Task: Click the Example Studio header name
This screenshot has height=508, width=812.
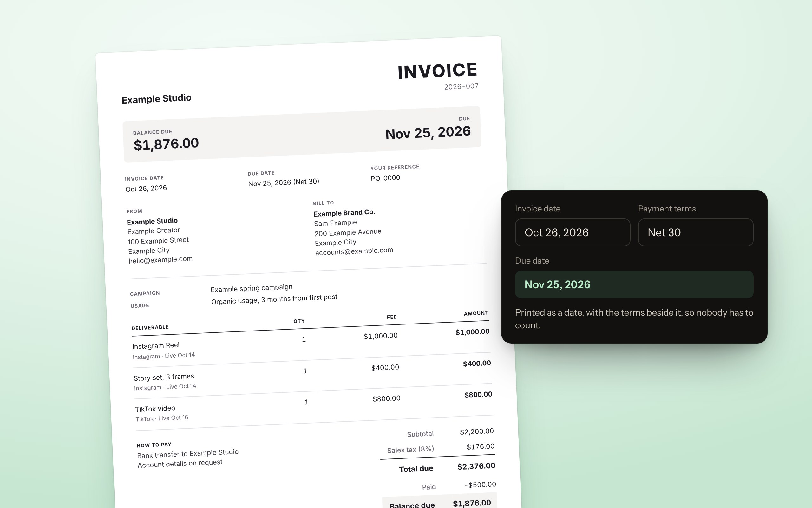Action: tap(156, 99)
